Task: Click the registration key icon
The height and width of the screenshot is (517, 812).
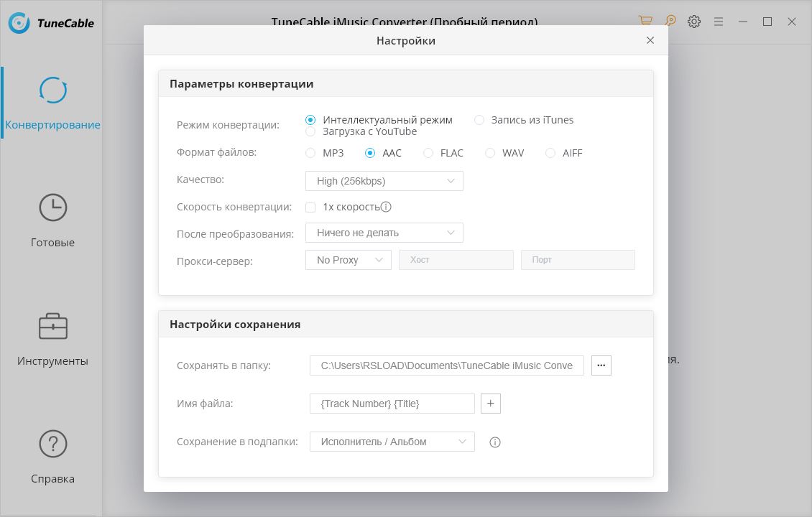Action: (670, 22)
